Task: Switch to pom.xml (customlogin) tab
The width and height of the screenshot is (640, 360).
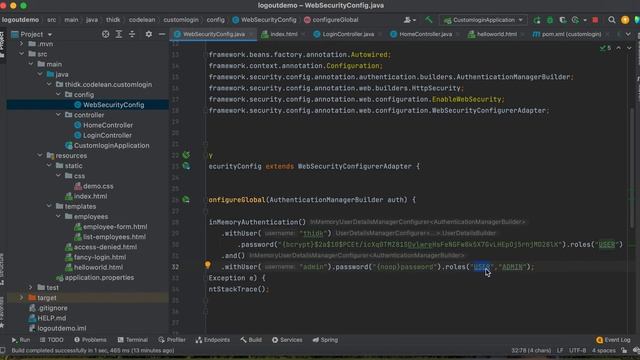Action: tap(571, 34)
